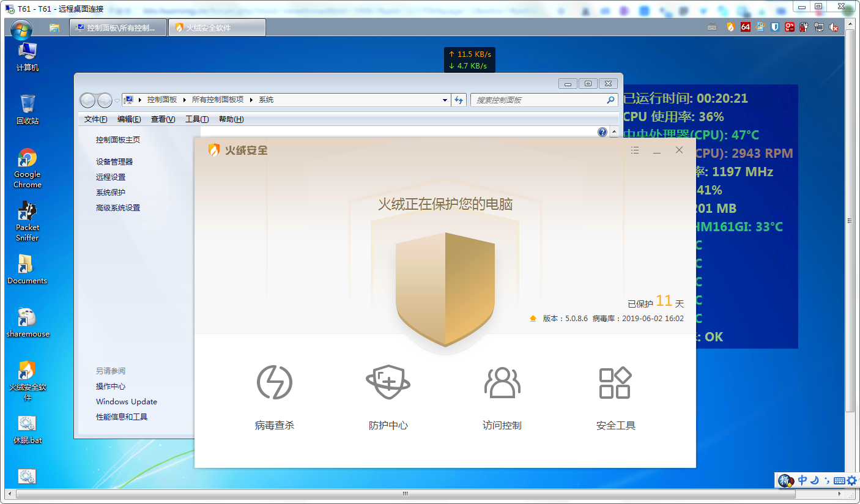Select 休眠.bat desktop file
The width and height of the screenshot is (860, 504).
pos(28,429)
